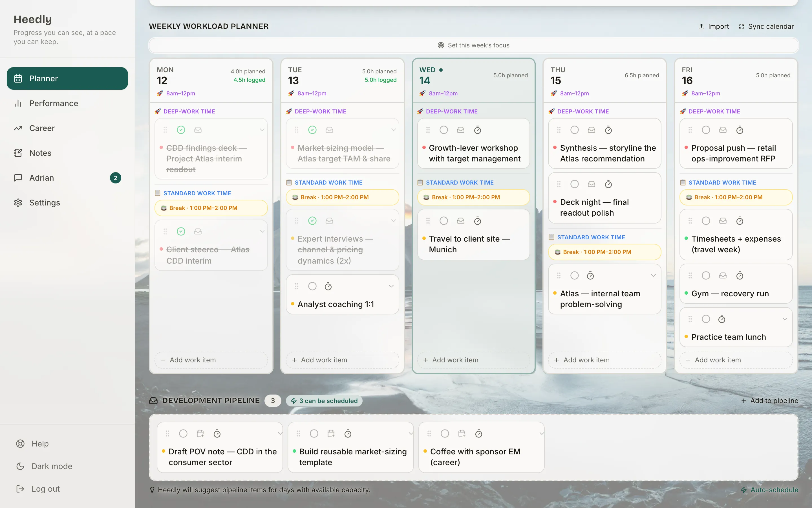Click calendar icon on Draft POV note card
812x508 pixels.
200,434
